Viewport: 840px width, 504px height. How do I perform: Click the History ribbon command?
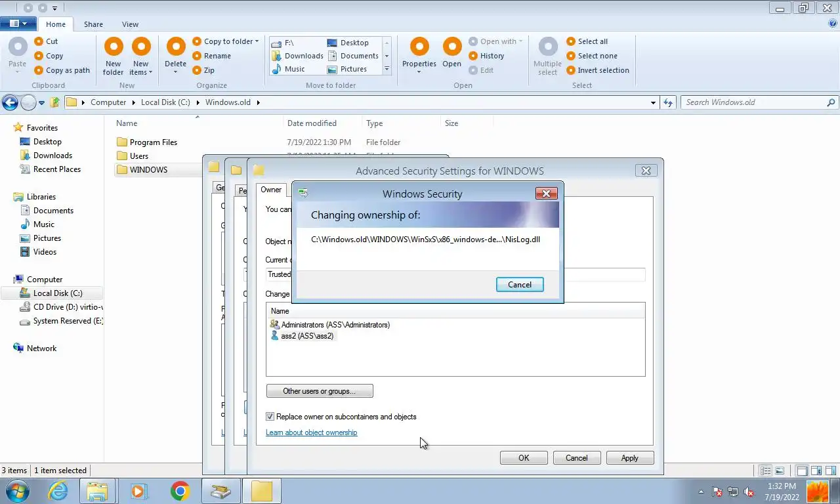coord(486,56)
